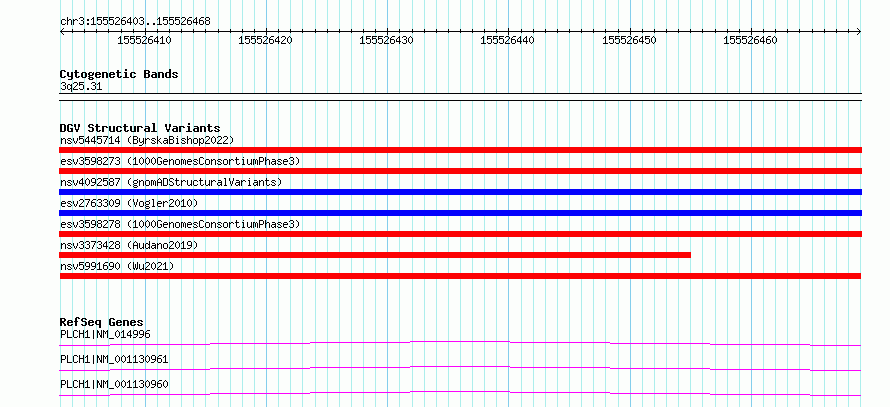890x407 pixels.
Task: Select the magenta PLCH1|NM_001130960 transcript line
Action: [x=460, y=393]
